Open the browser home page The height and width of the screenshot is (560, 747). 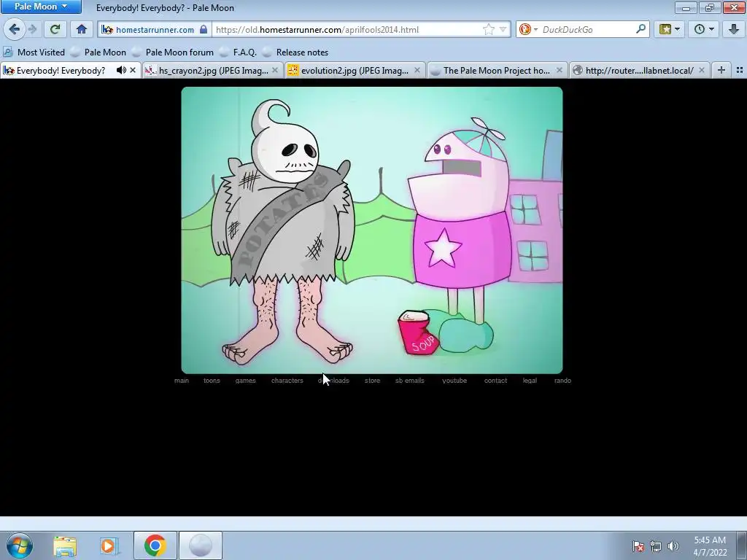point(82,29)
